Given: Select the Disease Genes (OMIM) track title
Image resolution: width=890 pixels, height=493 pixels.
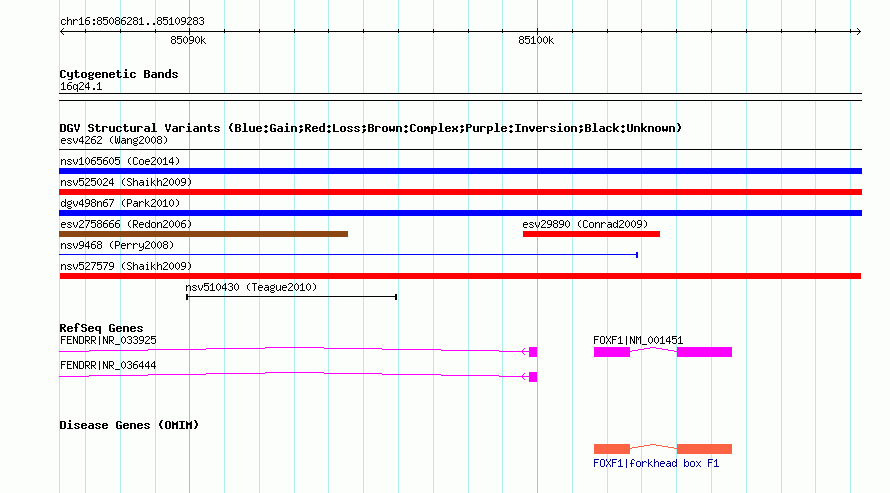Looking at the screenshot, I should pos(129,425).
